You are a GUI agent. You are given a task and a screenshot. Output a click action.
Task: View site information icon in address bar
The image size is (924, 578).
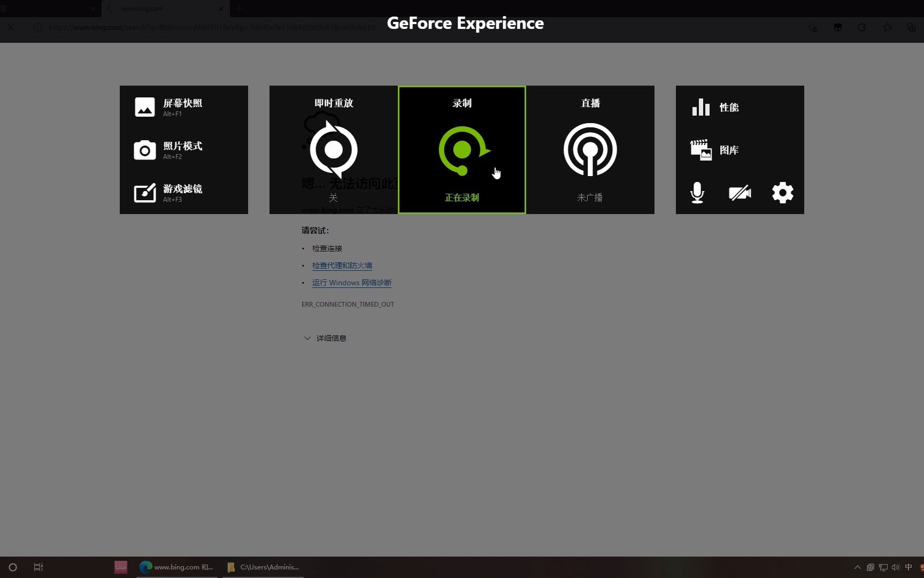[37, 27]
